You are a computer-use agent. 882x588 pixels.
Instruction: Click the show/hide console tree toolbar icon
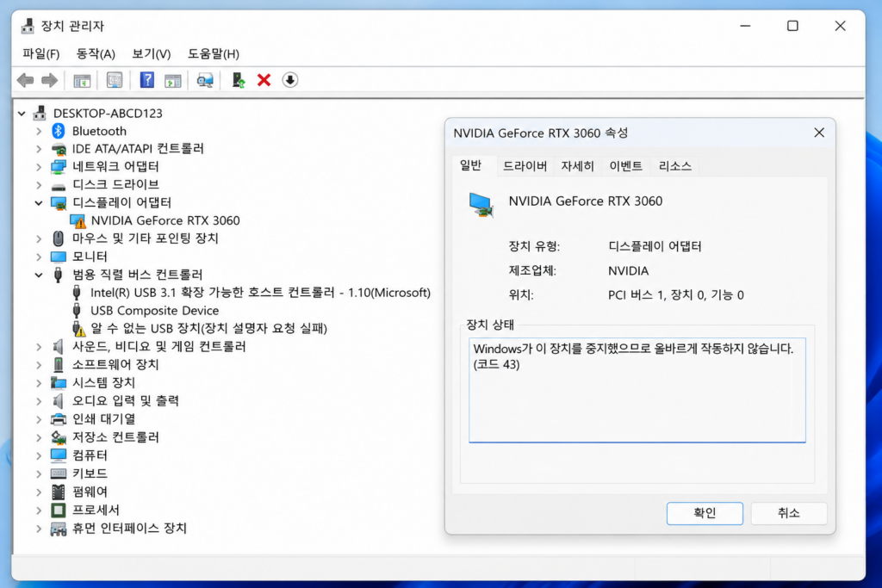(x=82, y=80)
